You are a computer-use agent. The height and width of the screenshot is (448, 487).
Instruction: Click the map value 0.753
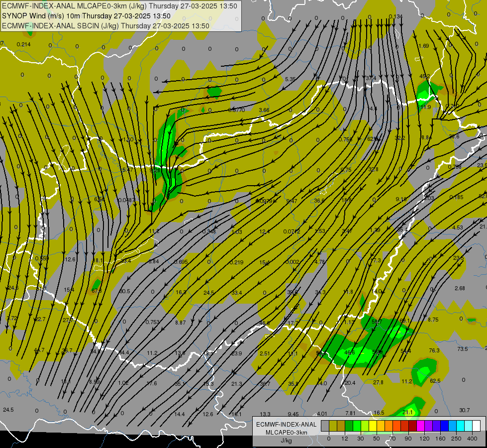pyautogui.click(x=153, y=322)
